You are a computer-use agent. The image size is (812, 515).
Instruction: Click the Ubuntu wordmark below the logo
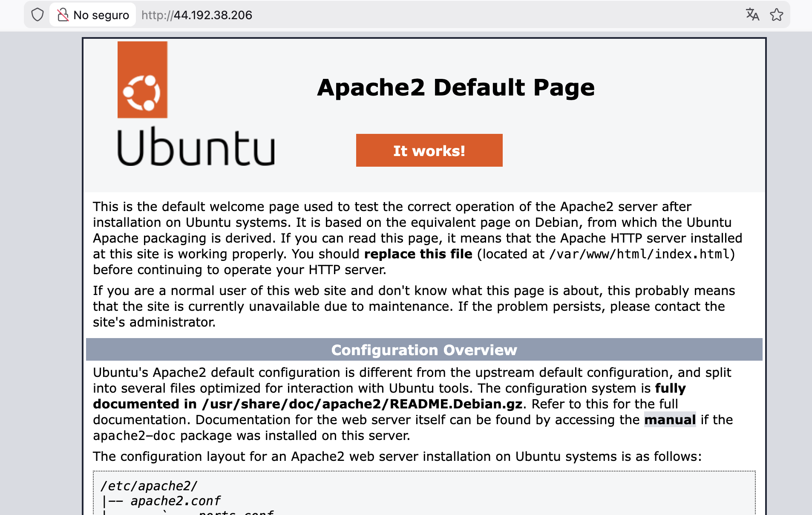pos(196,147)
